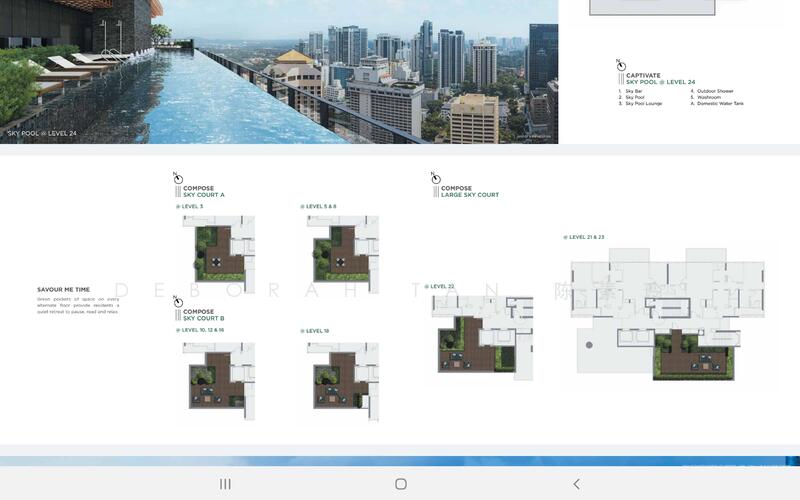Screen dimensions: 800x500
Task: Tap the Android back navigation button
Action: pos(576,484)
